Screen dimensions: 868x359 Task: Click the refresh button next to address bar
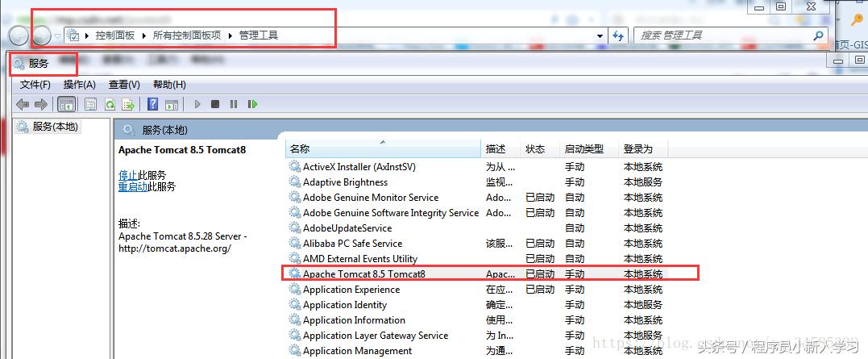pos(618,35)
